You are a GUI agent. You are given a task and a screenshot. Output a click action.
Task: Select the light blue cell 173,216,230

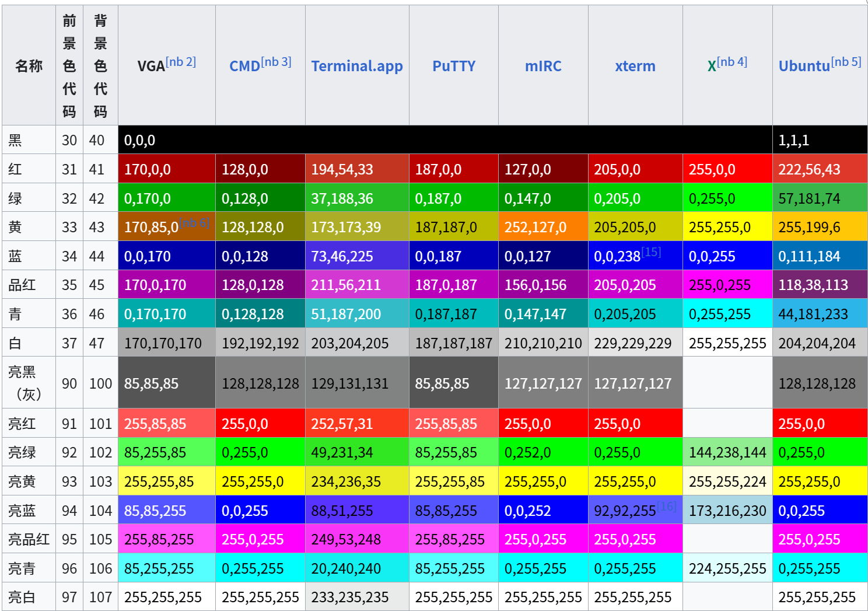727,511
